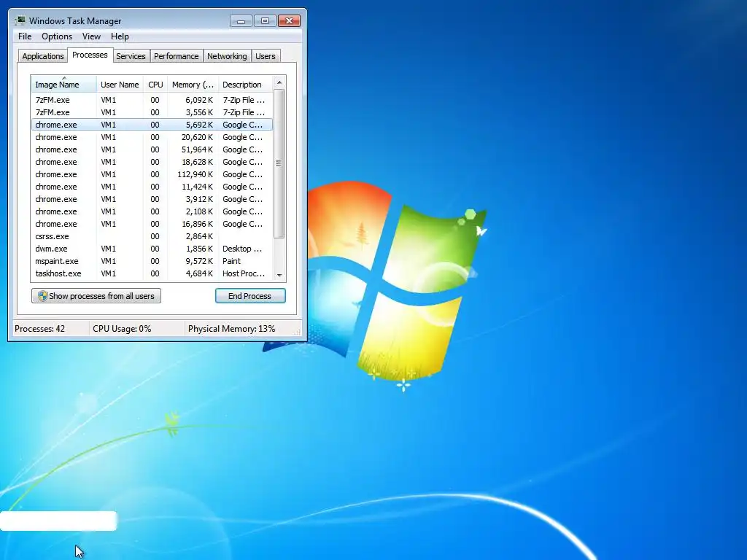Click Show processes from all users

pos(96,296)
